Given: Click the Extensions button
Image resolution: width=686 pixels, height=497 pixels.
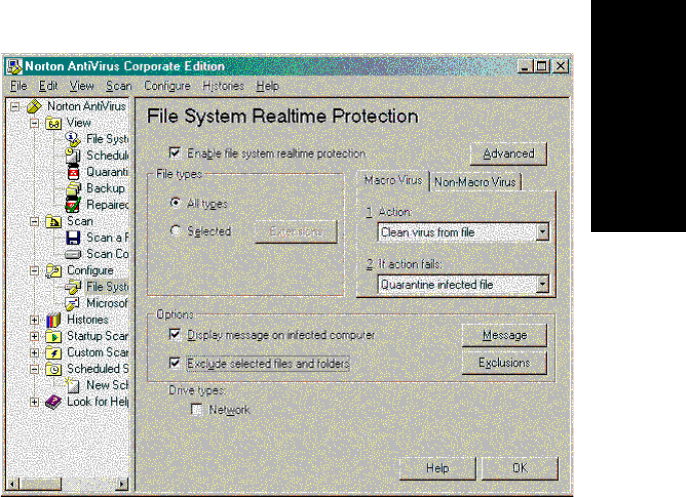Looking at the screenshot, I should point(296,231).
